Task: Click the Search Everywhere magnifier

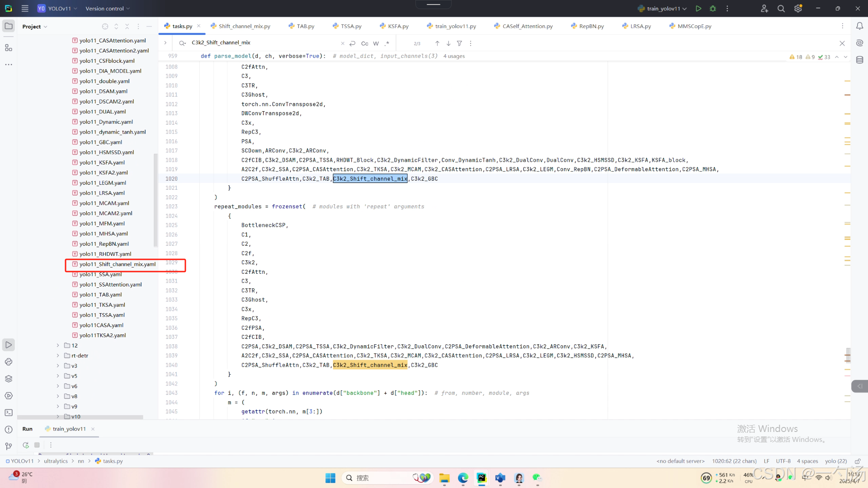Action: tap(781, 9)
